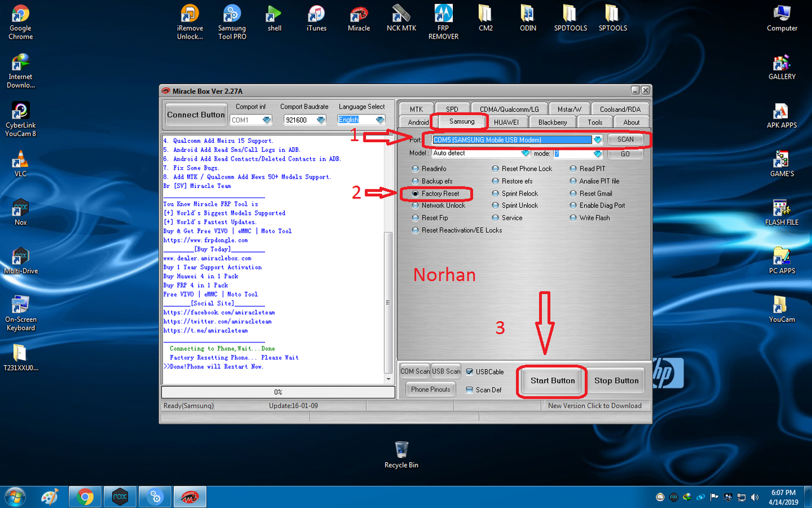Open Multi-Drive desktop icon
812x508 pixels.
pos(20,260)
